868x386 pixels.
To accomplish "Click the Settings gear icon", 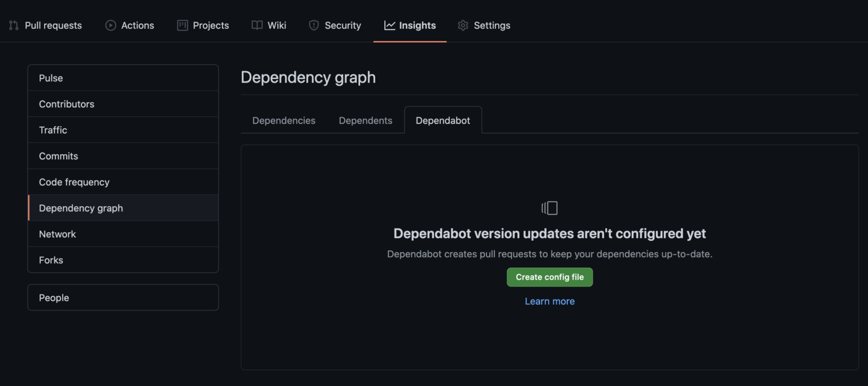I will [x=463, y=25].
